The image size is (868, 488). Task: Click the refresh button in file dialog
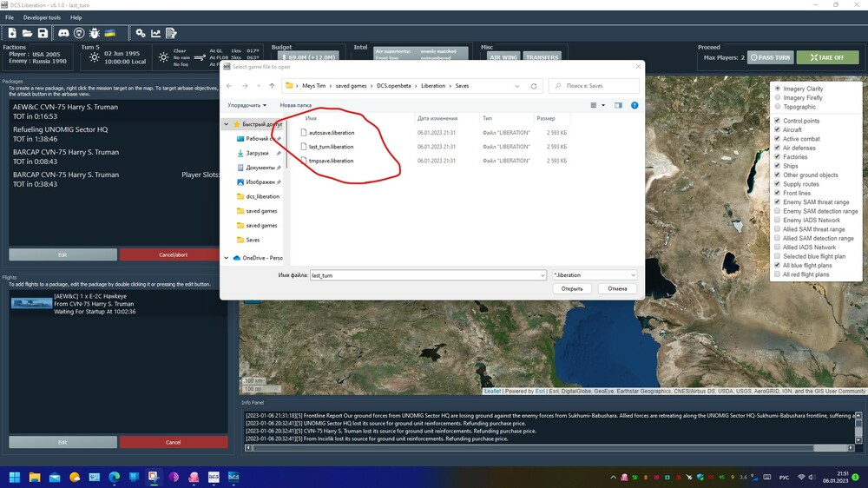534,86
